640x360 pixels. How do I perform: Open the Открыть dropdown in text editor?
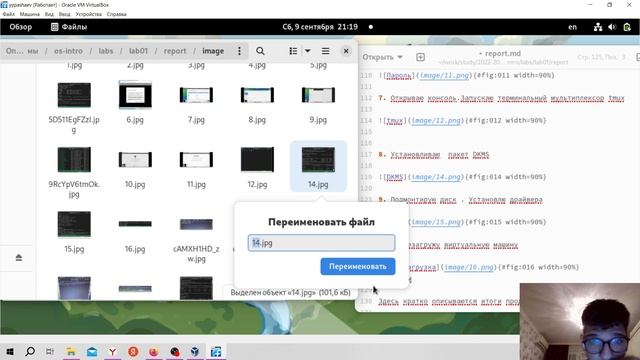382,57
